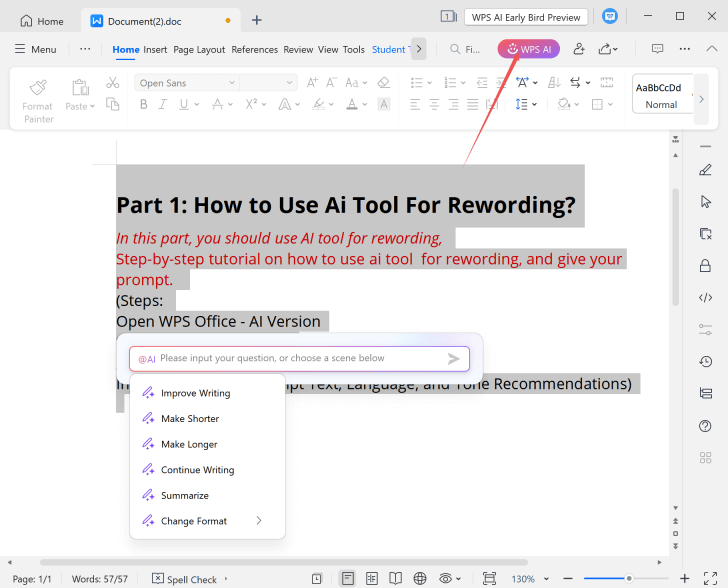The width and height of the screenshot is (728, 588).
Task: Choose Summarize in the AI menu
Action: [x=184, y=495]
